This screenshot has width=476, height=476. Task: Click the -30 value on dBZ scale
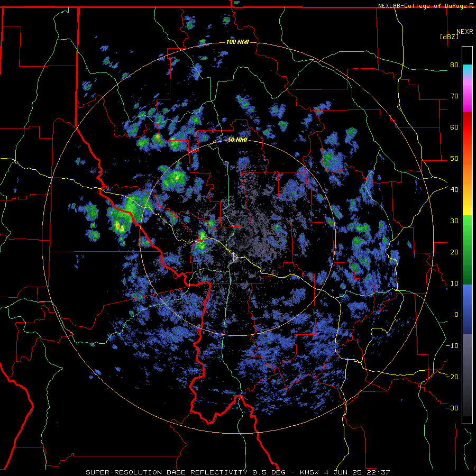pos(452,408)
